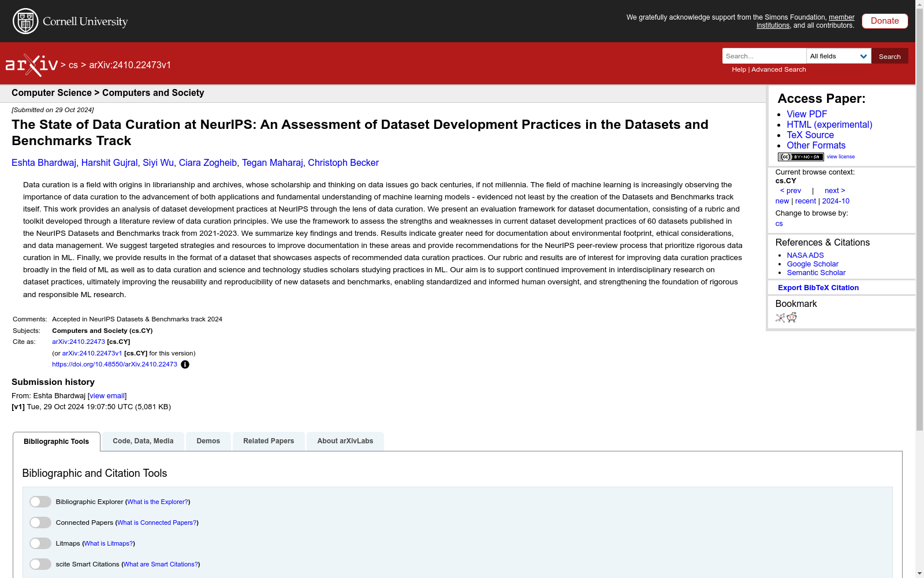This screenshot has height=578, width=924.
Task: Click the paper title heading
Action: click(x=360, y=133)
